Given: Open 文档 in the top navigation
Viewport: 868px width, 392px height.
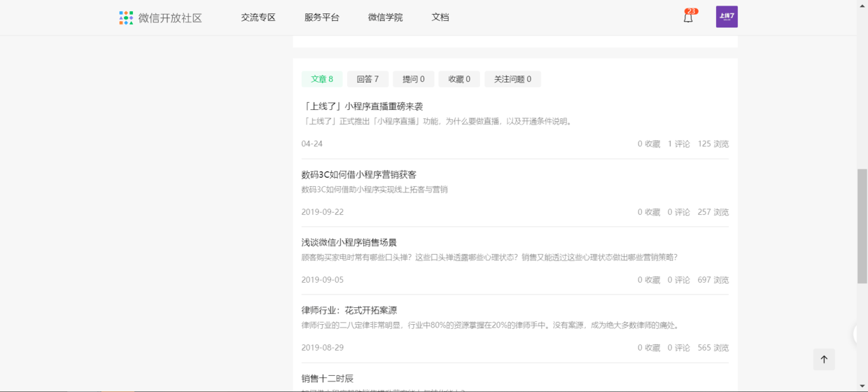Looking at the screenshot, I should (440, 17).
